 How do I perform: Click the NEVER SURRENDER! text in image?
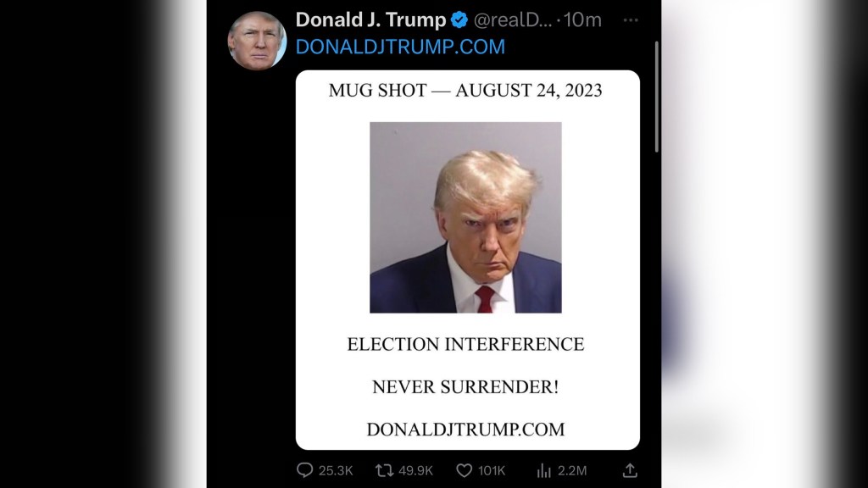tap(465, 387)
